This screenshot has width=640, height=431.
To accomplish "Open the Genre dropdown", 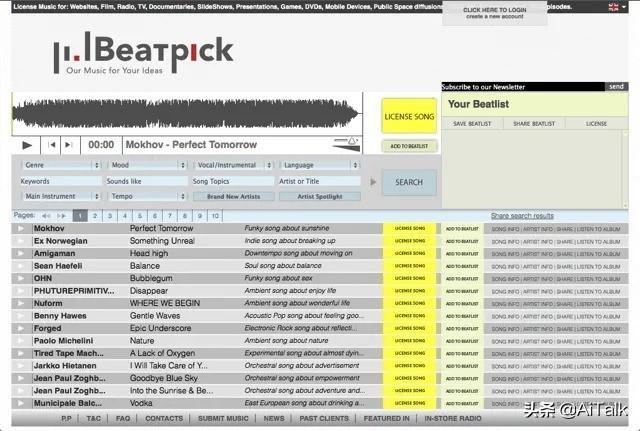I will [x=60, y=165].
